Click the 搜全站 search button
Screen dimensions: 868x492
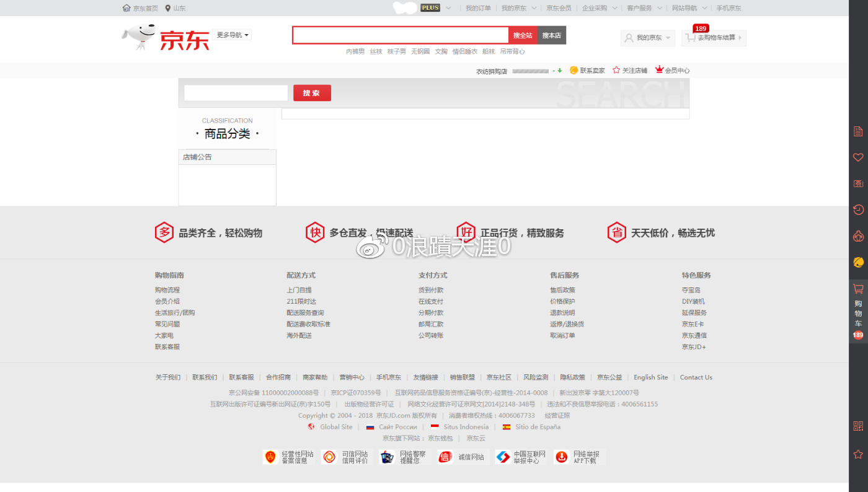(523, 35)
